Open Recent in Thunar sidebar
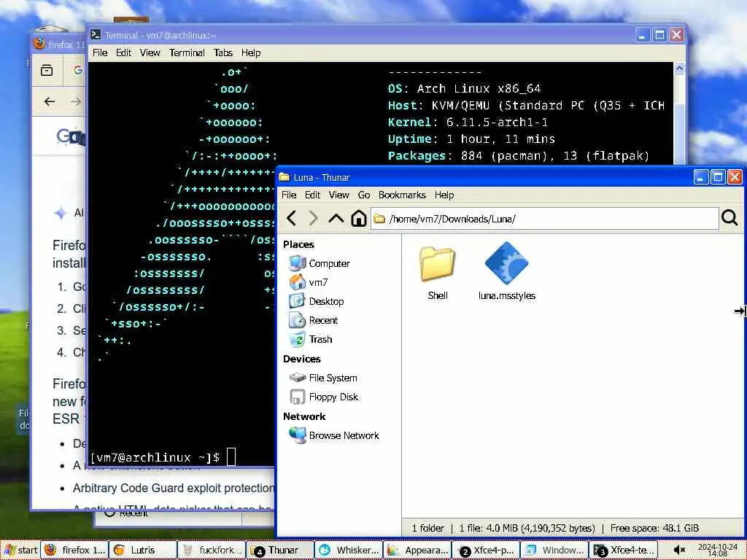This screenshot has width=747, height=560. point(313,321)
